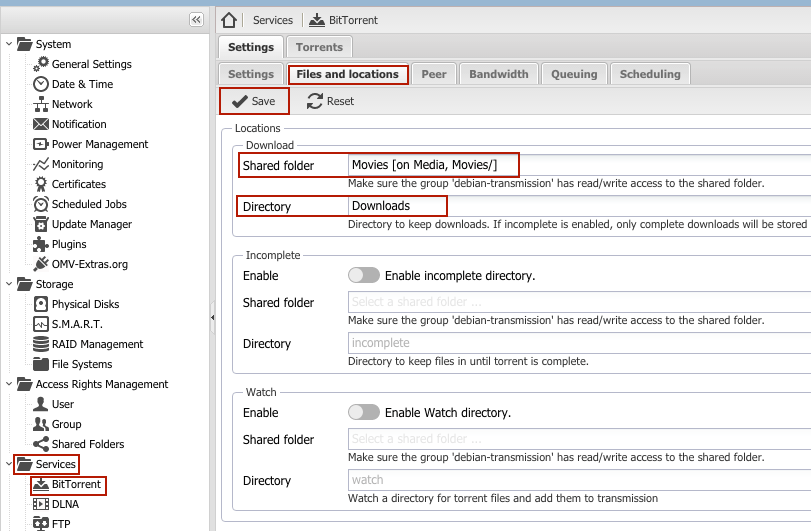This screenshot has width=811, height=531.
Task: Open Physical Disks drive icon
Action: [41, 304]
